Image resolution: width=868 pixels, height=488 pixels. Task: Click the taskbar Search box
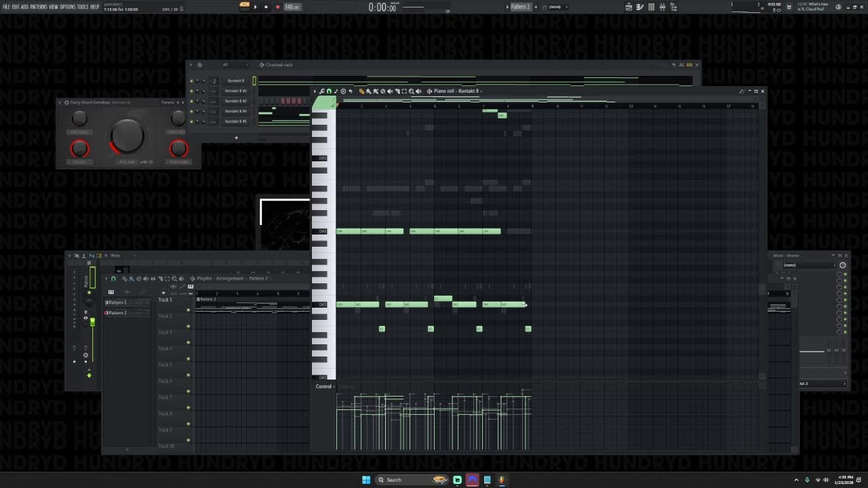click(x=412, y=480)
